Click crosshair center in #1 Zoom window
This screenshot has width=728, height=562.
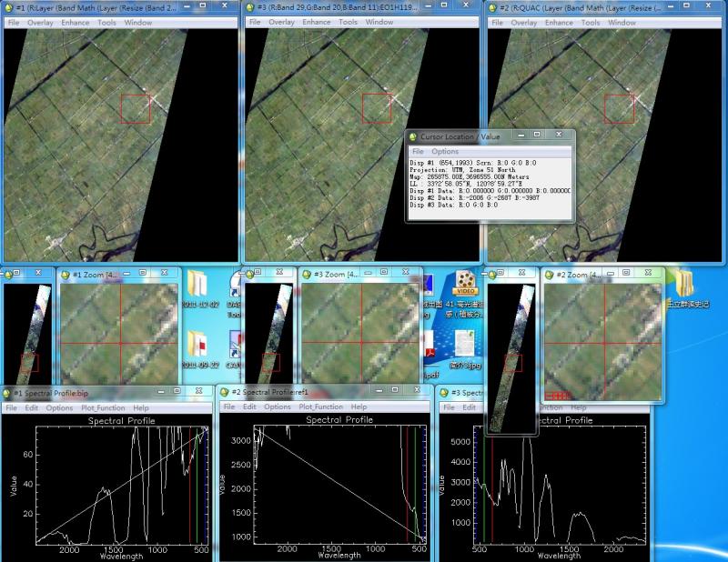[120, 344]
